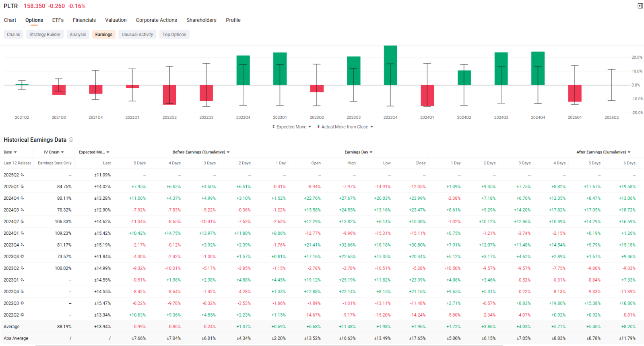
Task: Click the moon icon next to 2024Q1
Action: (x=23, y=233)
